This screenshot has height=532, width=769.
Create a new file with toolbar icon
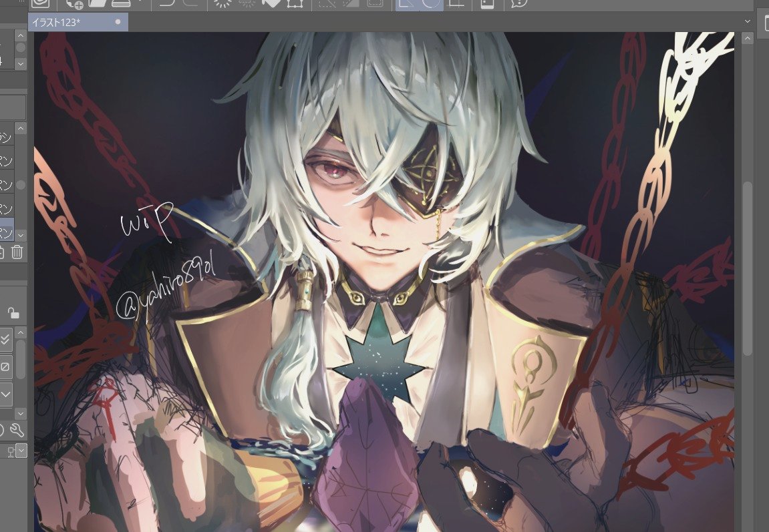pos(74,3)
